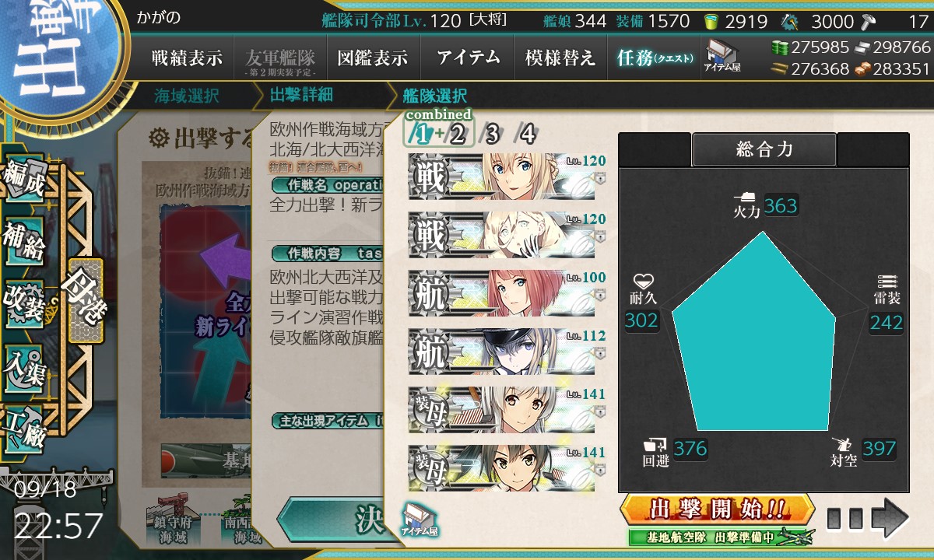Click the アイテム屋 shop icon near bottom
The image size is (934, 560).
tap(419, 520)
